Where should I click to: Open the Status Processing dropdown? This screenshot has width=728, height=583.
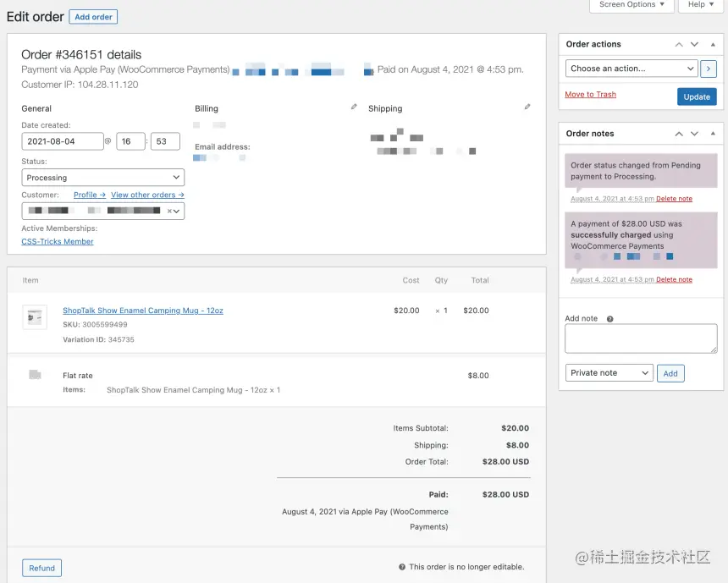pos(103,178)
